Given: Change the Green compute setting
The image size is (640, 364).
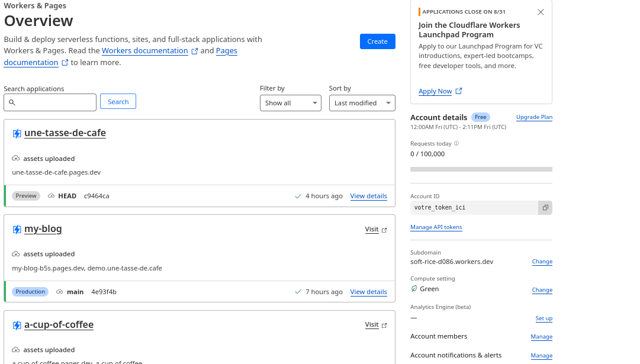Looking at the screenshot, I should (x=542, y=290).
